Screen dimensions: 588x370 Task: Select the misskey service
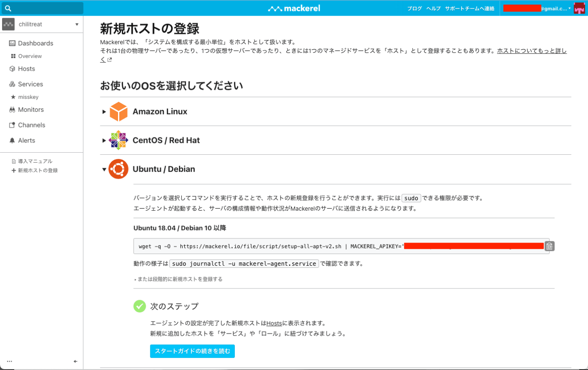28,97
